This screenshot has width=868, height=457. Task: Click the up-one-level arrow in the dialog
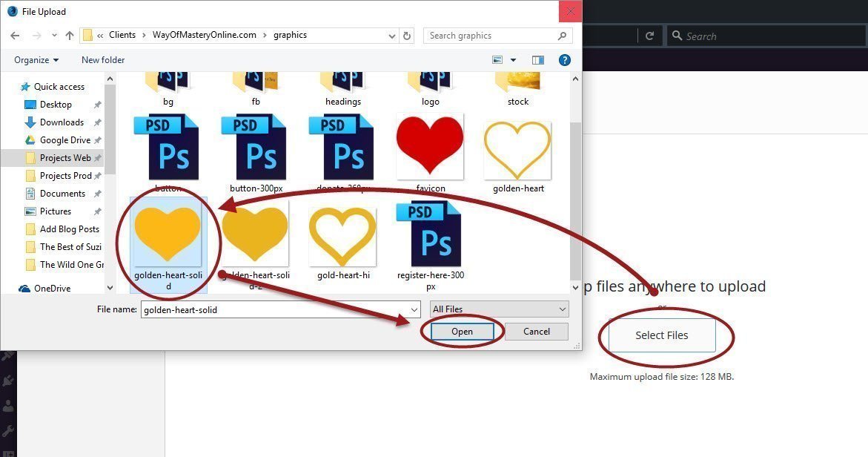(70, 35)
